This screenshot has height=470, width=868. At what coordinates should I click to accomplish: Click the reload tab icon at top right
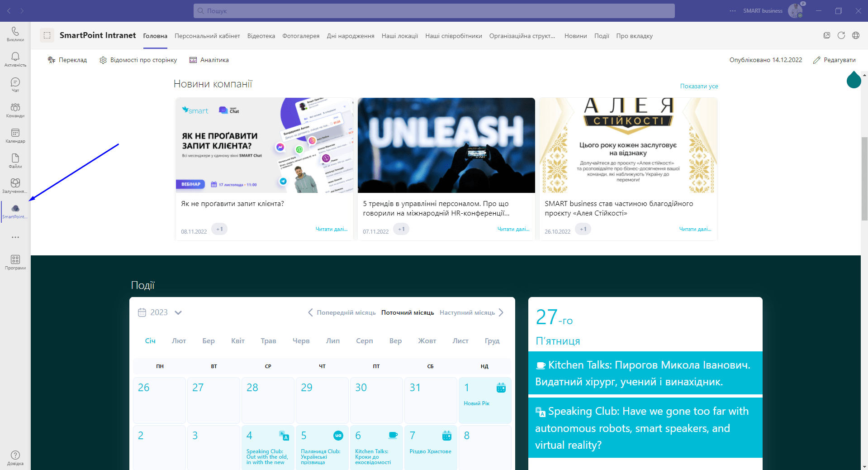point(841,36)
